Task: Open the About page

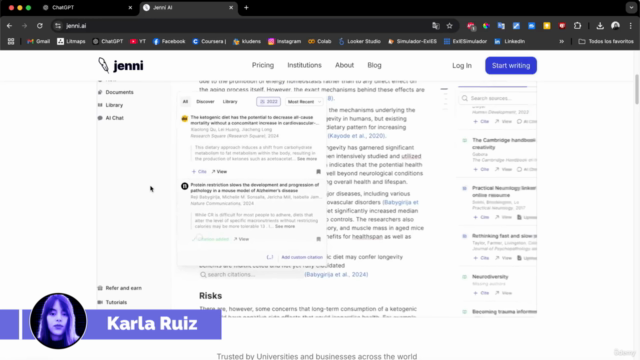Action: coord(344,65)
